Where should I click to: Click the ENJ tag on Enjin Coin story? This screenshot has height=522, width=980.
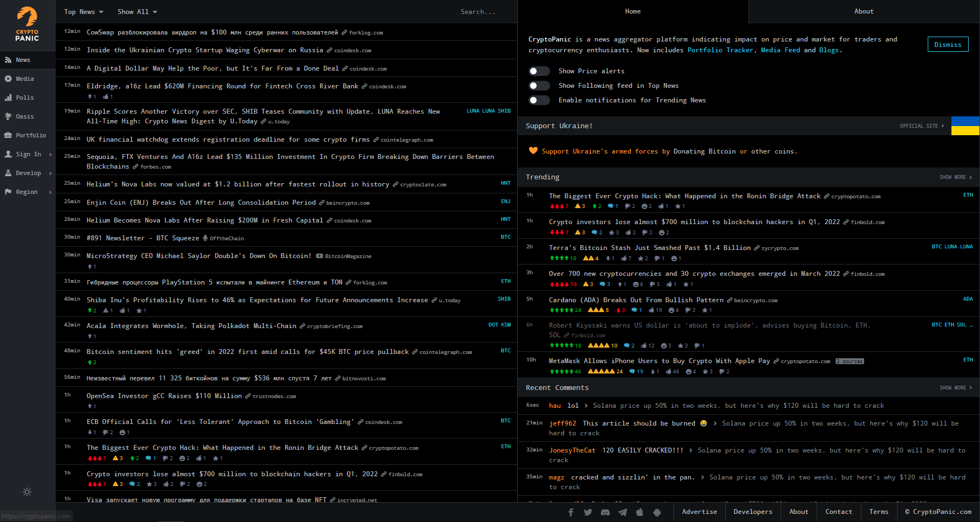pyautogui.click(x=505, y=201)
